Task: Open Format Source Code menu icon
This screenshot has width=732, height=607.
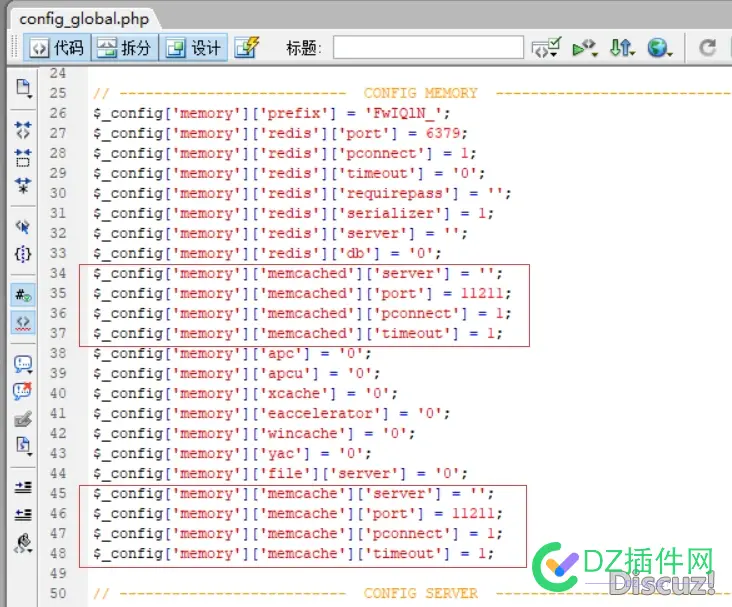Action: point(23,543)
